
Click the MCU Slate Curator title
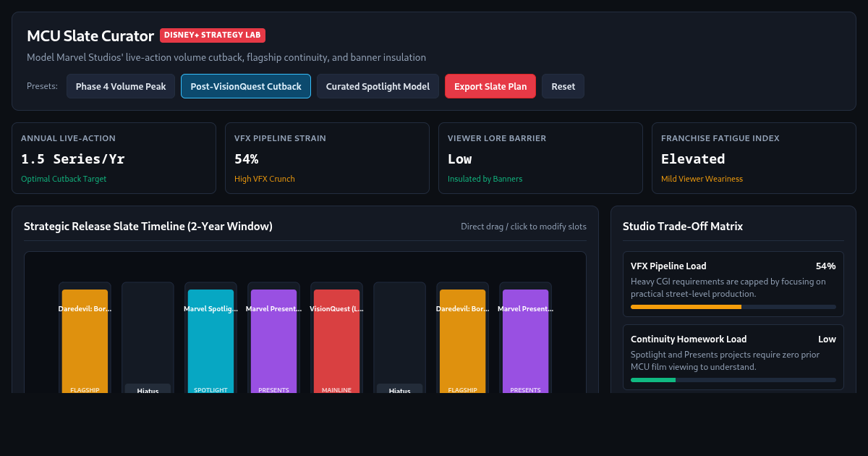[x=90, y=36]
